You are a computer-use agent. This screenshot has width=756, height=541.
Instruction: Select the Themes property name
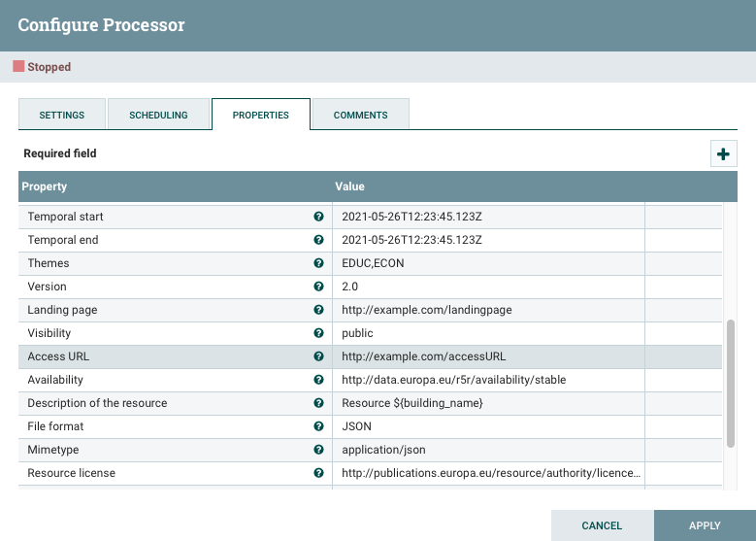click(x=49, y=263)
